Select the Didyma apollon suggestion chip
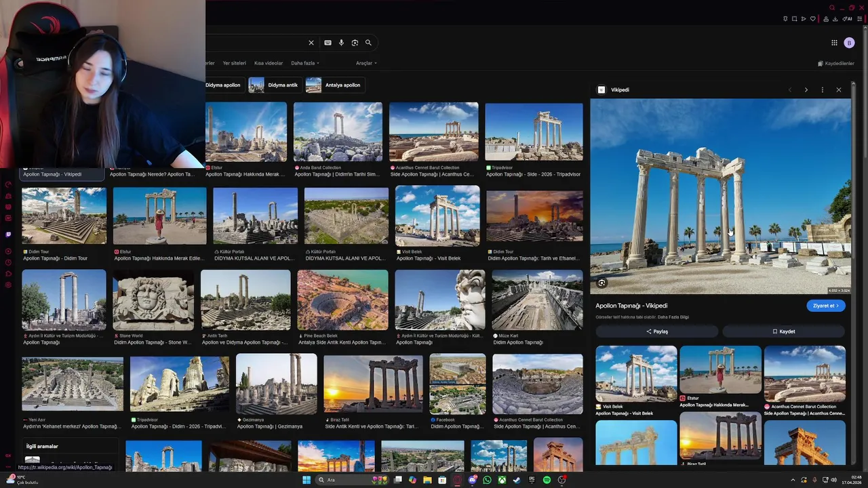The height and width of the screenshot is (488, 868). [223, 85]
